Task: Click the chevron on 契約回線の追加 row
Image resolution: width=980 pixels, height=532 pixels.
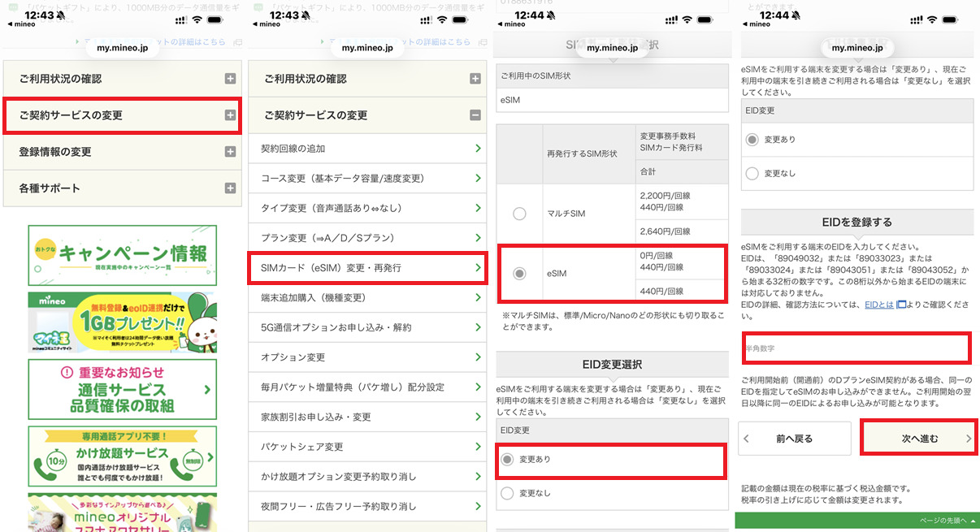Action: point(477,149)
